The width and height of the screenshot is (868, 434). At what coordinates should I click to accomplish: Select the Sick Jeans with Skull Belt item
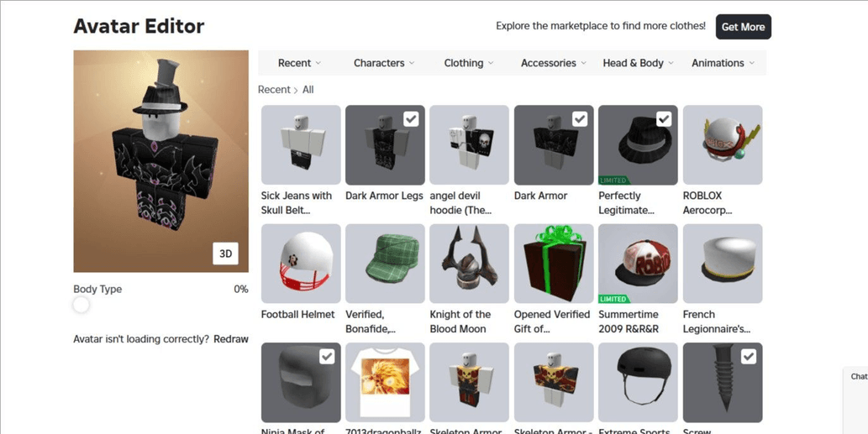point(301,145)
